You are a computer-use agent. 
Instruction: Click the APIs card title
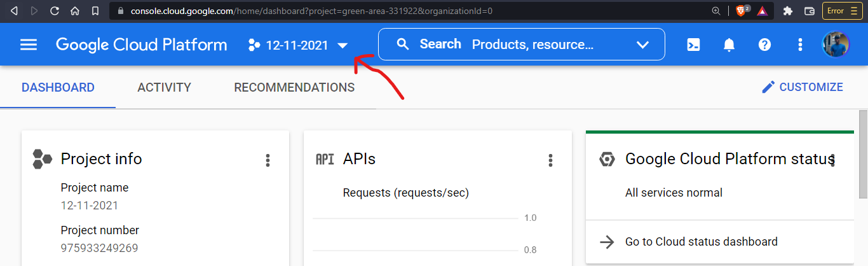(x=359, y=158)
